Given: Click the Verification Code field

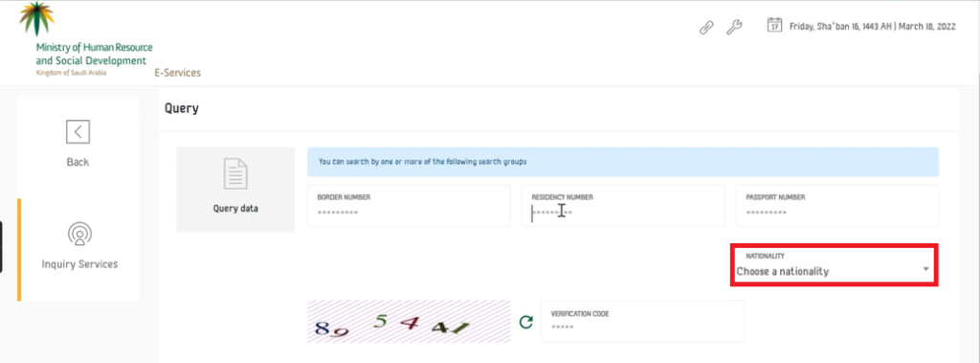Looking at the screenshot, I should 642,321.
